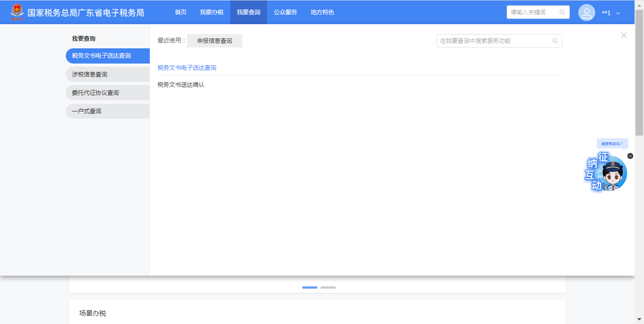
Task: Close the 我要查询 dropdown panel with the X
Action: (623, 35)
